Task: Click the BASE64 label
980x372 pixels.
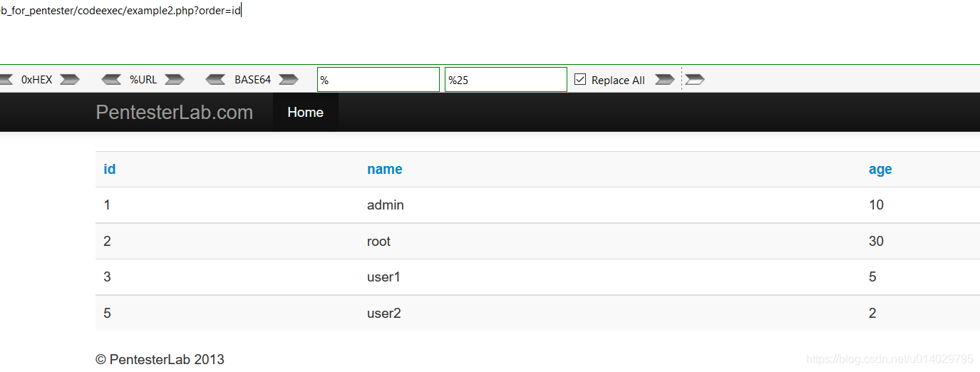Action: click(252, 80)
